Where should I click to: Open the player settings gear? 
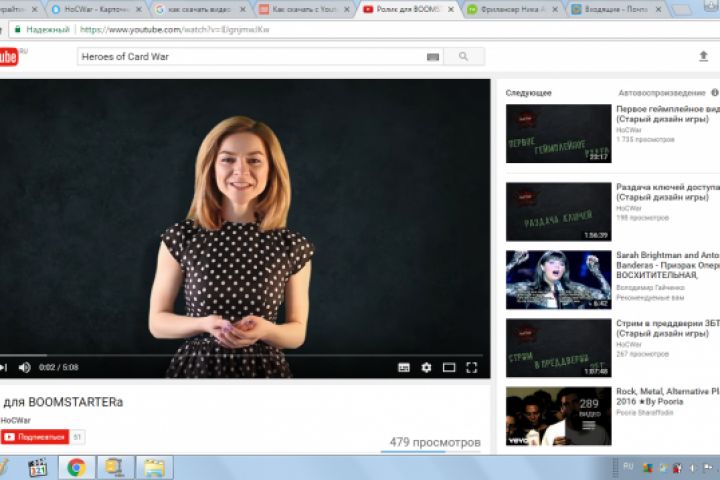tap(426, 367)
